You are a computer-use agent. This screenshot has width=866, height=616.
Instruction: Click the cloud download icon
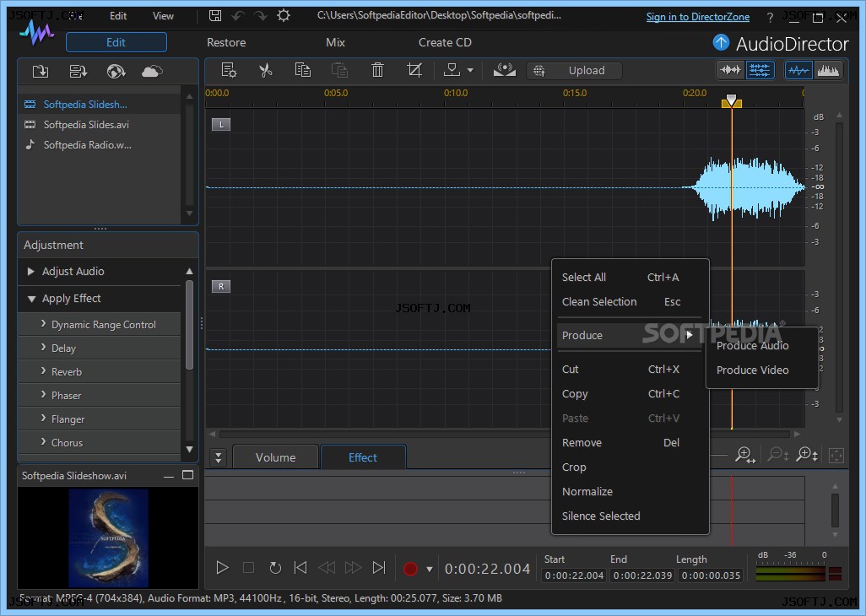point(152,71)
